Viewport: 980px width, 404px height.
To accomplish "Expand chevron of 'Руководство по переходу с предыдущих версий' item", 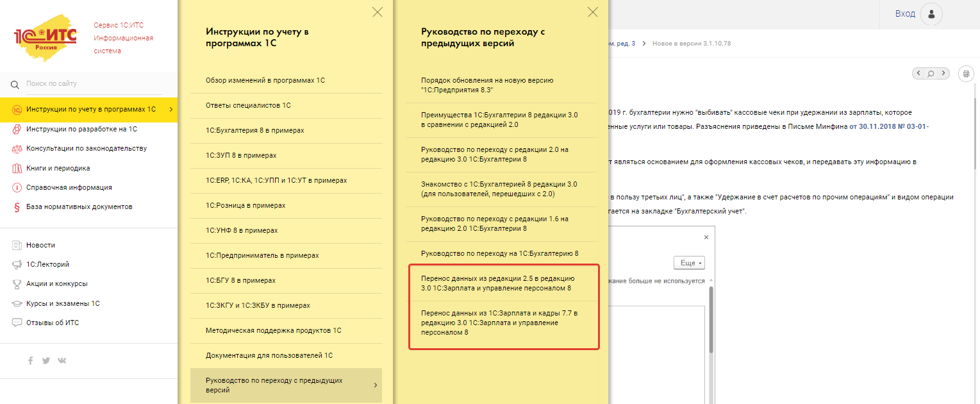I will [x=375, y=385].
